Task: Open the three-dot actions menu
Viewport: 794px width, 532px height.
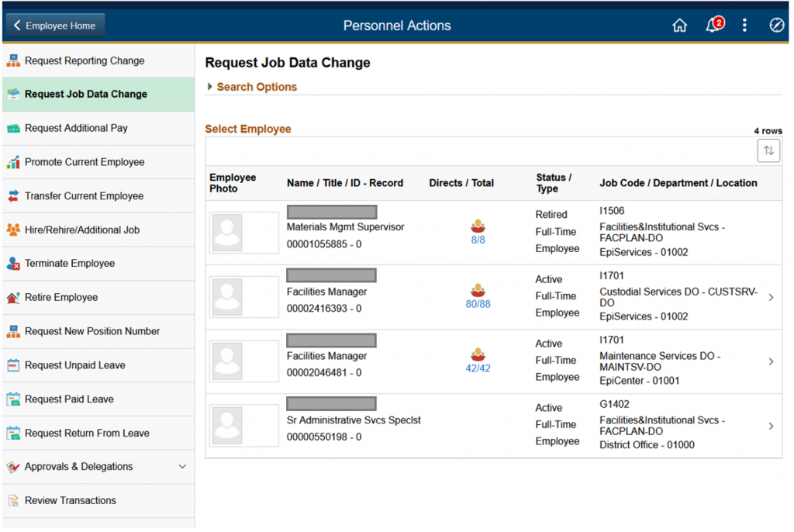Action: (744, 26)
